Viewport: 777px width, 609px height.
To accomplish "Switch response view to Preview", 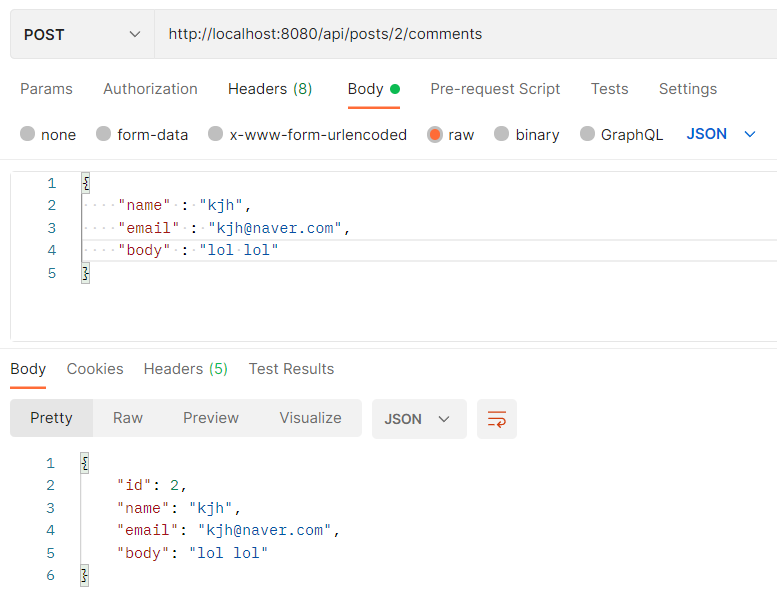I will [211, 418].
